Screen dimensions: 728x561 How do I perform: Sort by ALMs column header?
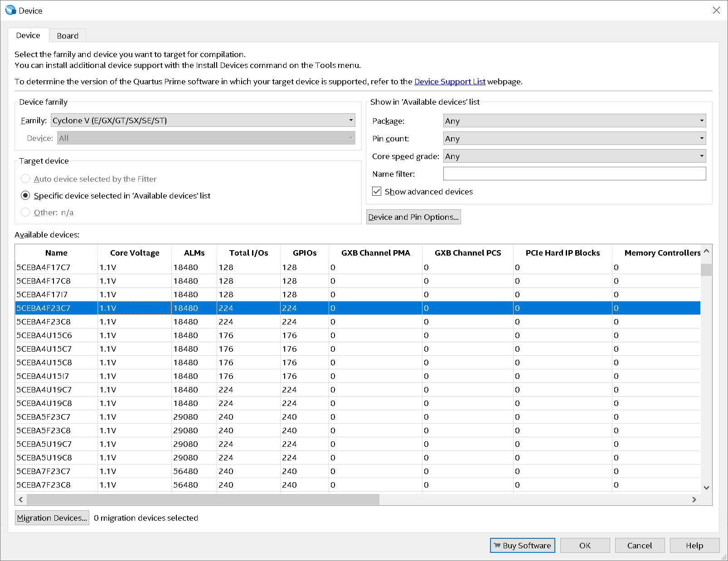[x=194, y=253]
